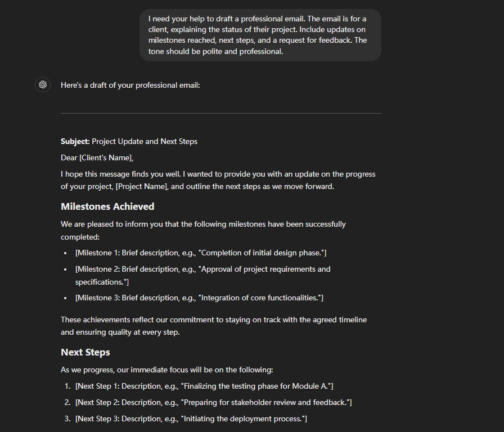The image size is (504, 432).
Task: Click the "We are pleased to inform you" sentence
Action: (x=203, y=224)
